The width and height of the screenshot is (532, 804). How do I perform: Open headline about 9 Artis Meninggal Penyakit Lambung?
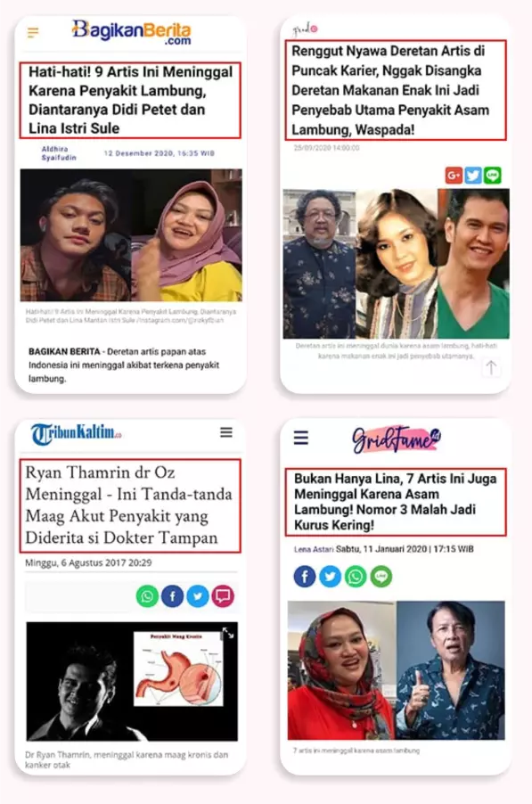(130, 100)
